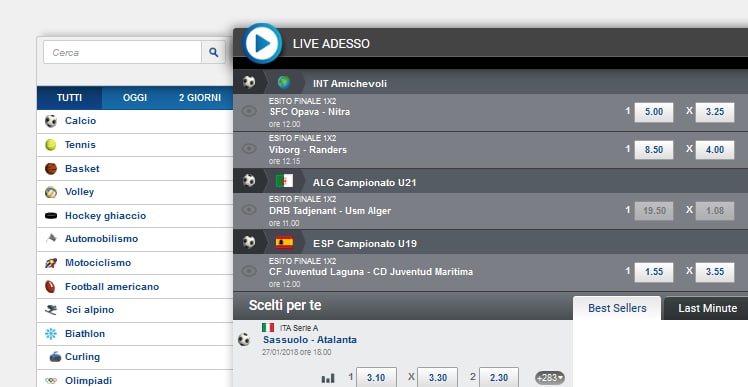748x387 pixels.
Task: Click the Biathlon snowflake icon
Action: pos(51,334)
